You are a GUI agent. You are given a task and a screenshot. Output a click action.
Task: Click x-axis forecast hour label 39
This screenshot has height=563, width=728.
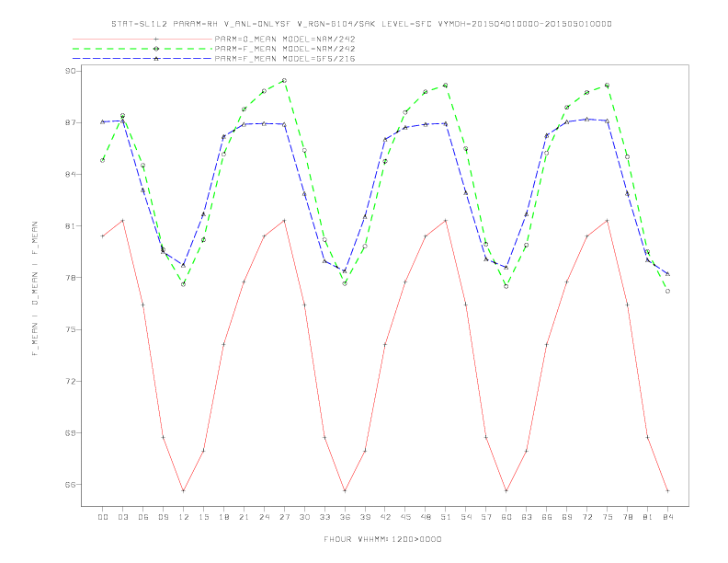365,517
